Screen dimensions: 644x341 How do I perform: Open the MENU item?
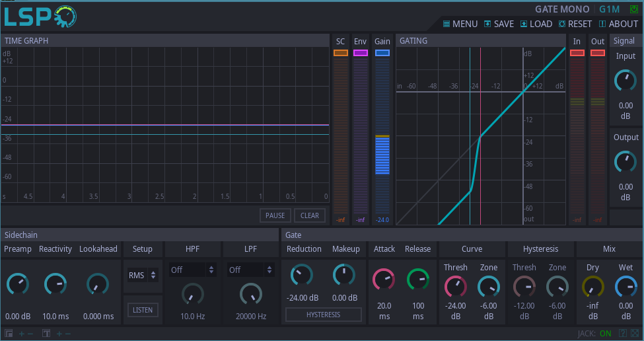click(460, 24)
